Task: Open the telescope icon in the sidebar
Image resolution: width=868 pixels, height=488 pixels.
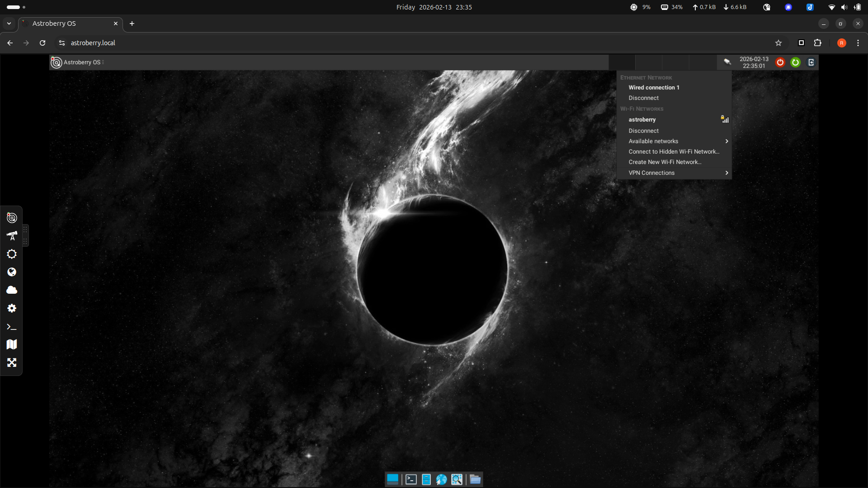Action: (12, 236)
